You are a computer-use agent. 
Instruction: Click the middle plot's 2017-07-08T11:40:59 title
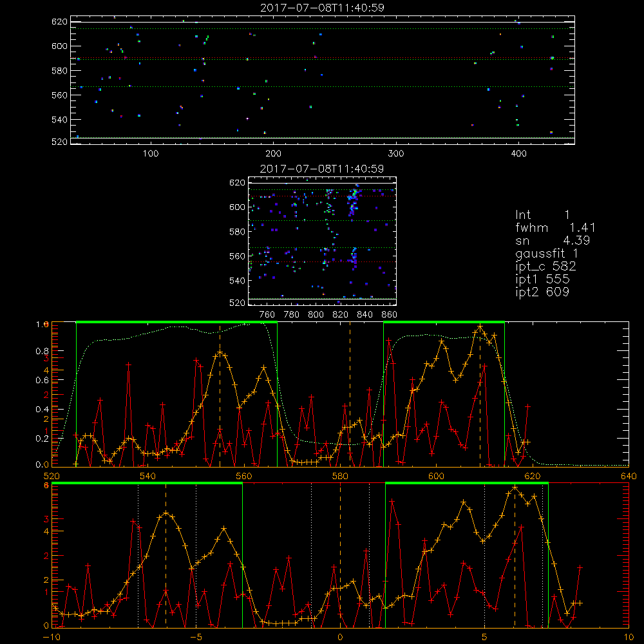click(322, 169)
